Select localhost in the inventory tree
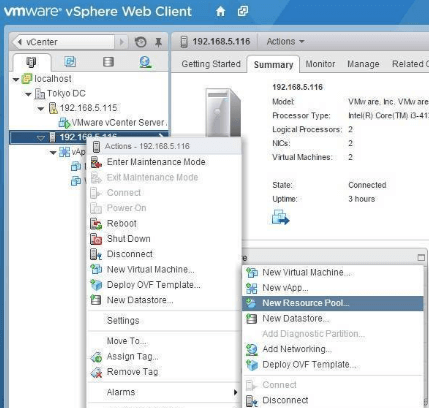The height and width of the screenshot is (408, 429). pyautogui.click(x=53, y=79)
